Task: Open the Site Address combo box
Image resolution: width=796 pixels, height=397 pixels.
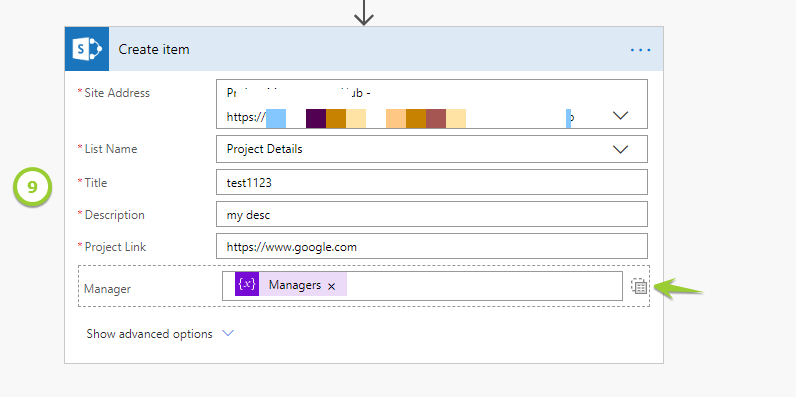Action: (432, 104)
